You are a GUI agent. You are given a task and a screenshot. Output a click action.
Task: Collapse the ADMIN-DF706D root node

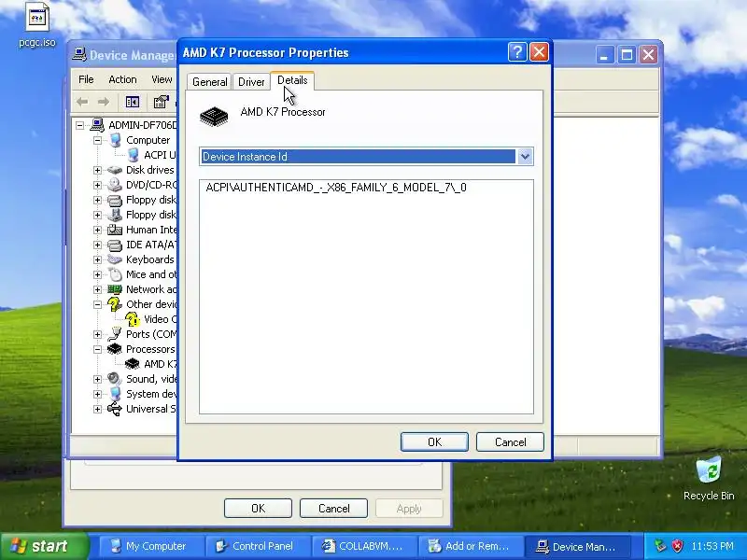coord(80,125)
